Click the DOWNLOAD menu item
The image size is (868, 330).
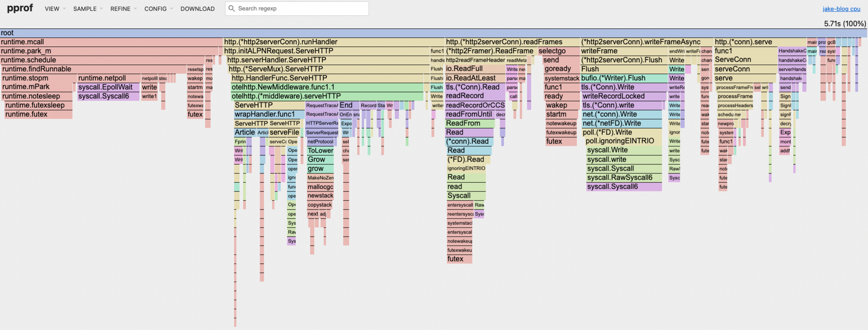click(x=198, y=9)
